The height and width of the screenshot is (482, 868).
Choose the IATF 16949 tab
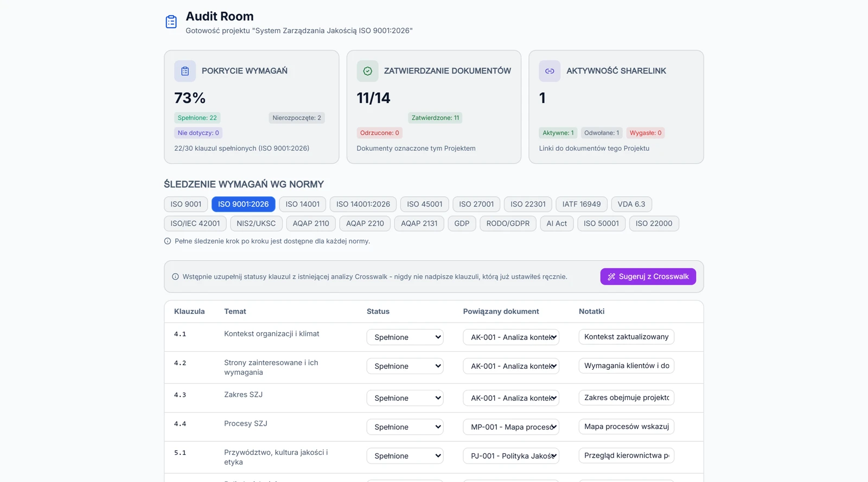[582, 204]
